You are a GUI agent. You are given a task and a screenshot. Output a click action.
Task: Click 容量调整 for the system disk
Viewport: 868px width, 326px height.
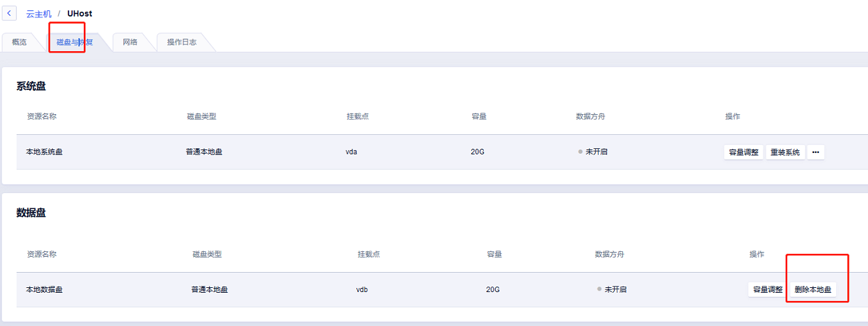(x=743, y=152)
